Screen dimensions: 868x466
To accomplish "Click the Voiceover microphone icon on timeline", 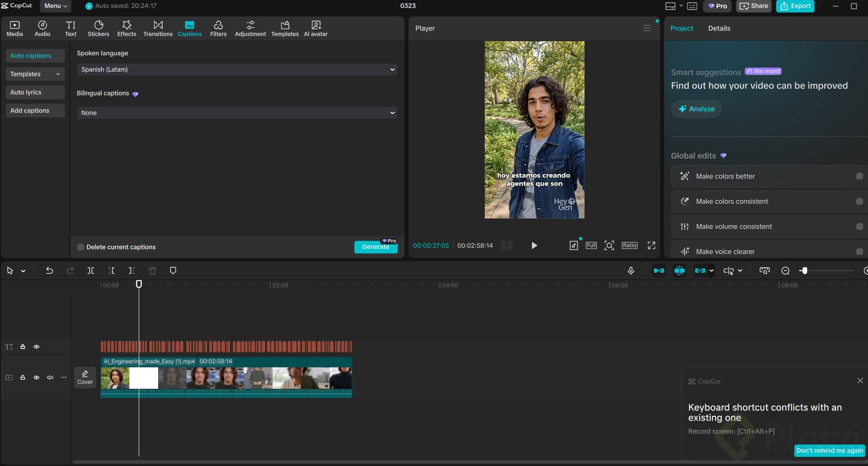I will pyautogui.click(x=631, y=270).
